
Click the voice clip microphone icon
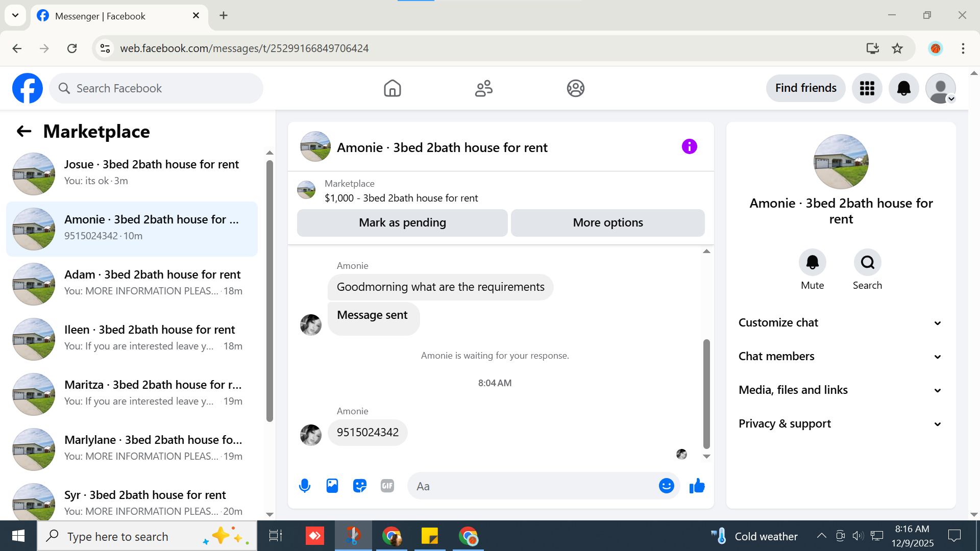pyautogui.click(x=305, y=486)
